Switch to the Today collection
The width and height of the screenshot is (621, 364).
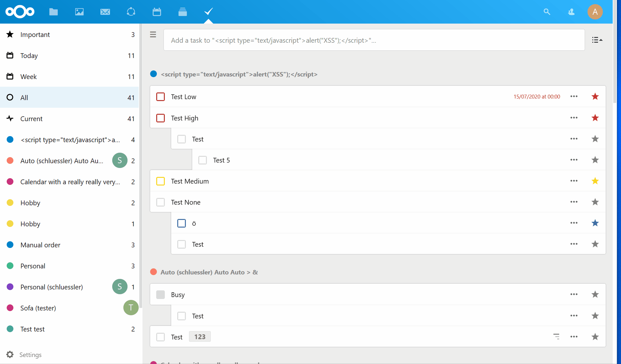[29, 55]
